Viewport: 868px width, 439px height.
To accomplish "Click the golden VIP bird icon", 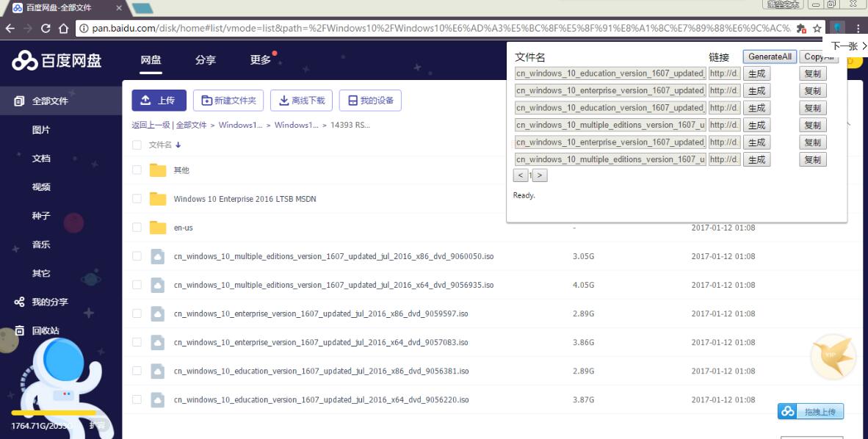I will (832, 357).
